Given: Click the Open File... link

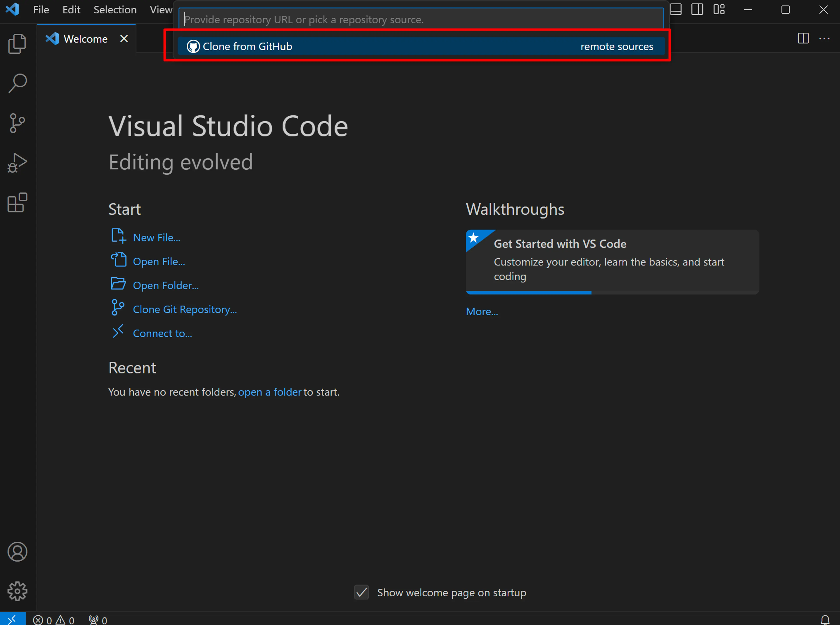Looking at the screenshot, I should tap(159, 261).
